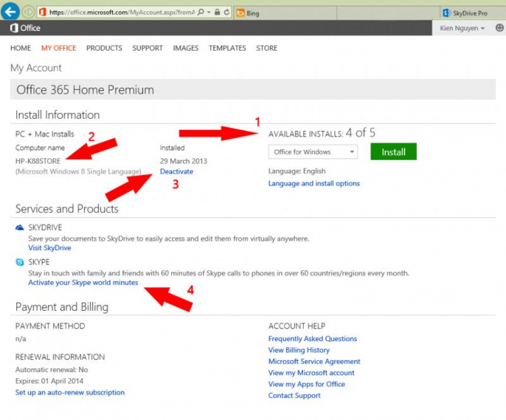The height and width of the screenshot is (420, 506).
Task: Click the search magnifier in address bar
Action: (x=201, y=12)
